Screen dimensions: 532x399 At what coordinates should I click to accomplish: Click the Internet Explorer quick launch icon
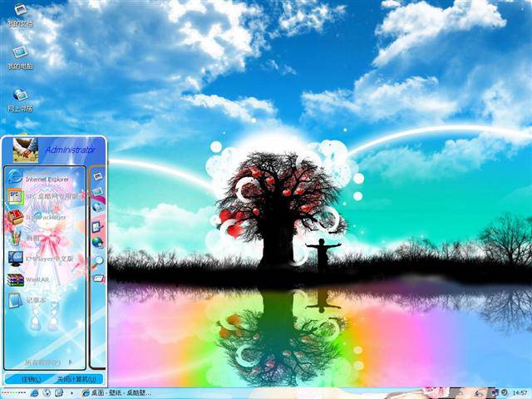coord(34,393)
